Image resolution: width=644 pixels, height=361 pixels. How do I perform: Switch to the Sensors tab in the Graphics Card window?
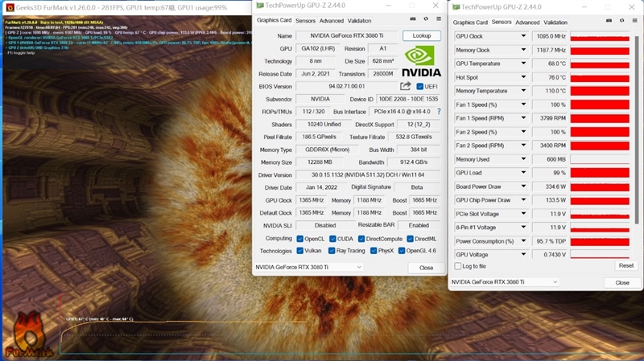pyautogui.click(x=305, y=21)
